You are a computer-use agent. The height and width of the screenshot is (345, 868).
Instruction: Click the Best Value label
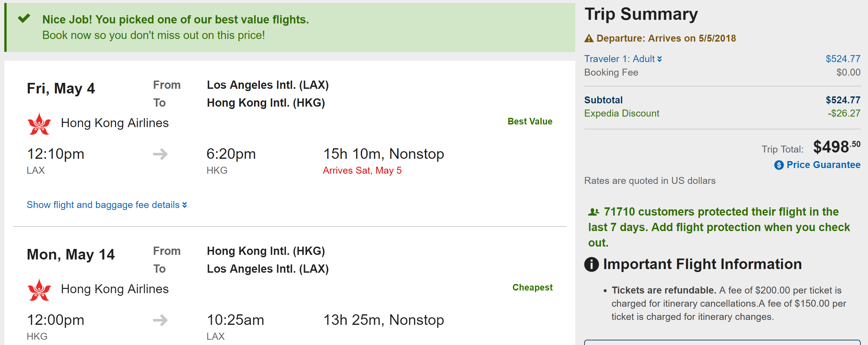tap(530, 121)
